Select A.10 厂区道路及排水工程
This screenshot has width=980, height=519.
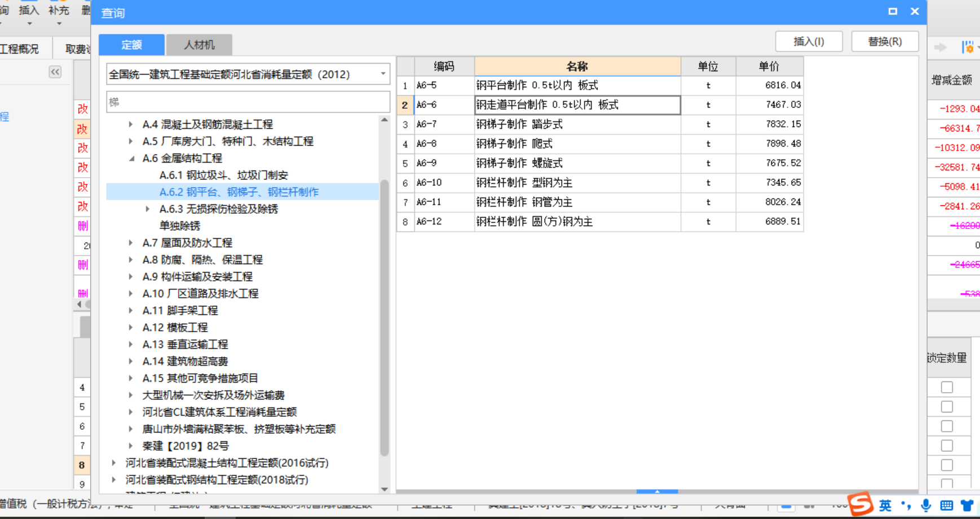(x=200, y=293)
